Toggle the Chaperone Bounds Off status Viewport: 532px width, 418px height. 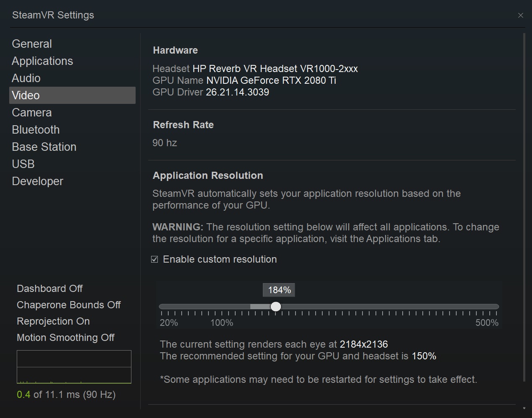pyautogui.click(x=69, y=305)
